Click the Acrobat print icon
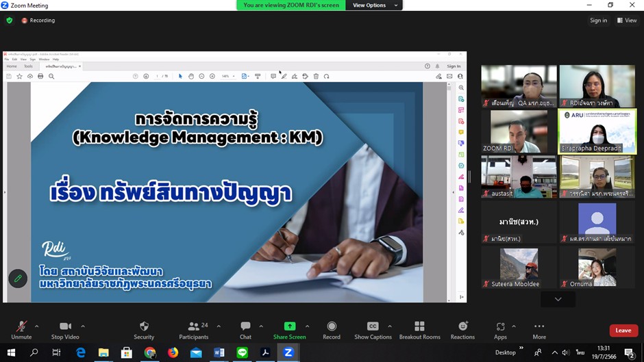The image size is (644, 362). [x=40, y=77]
